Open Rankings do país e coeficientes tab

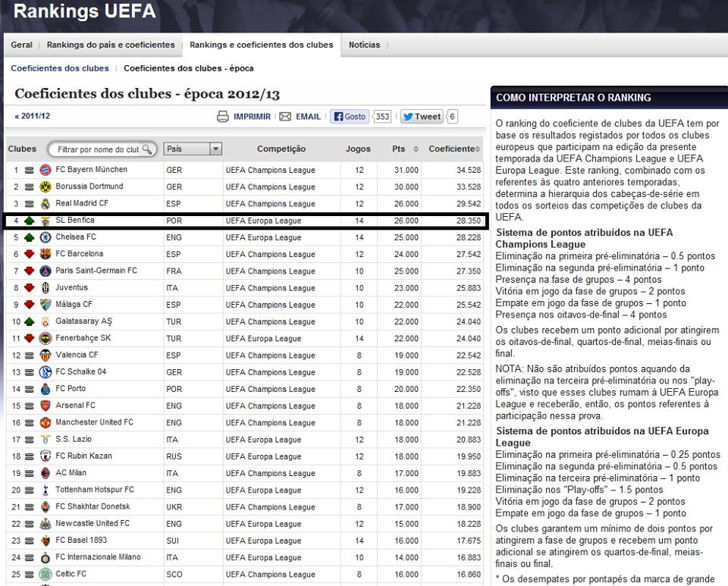pos(111,45)
